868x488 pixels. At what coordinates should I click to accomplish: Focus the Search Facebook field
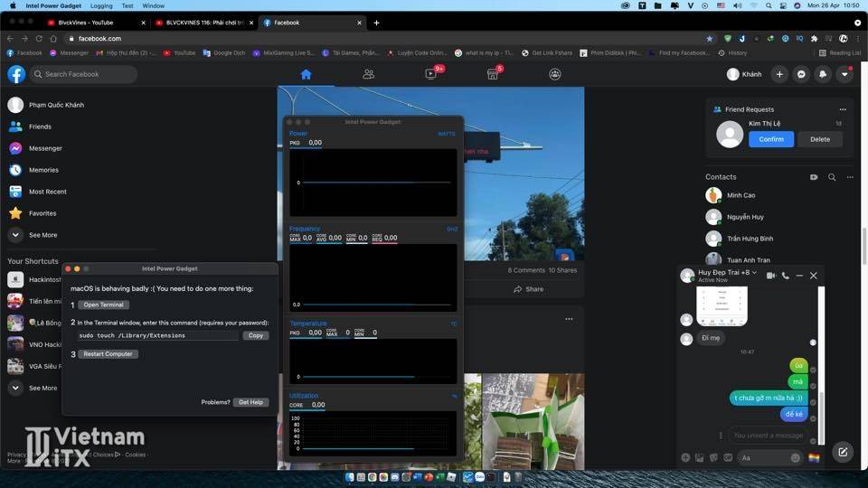tap(84, 74)
